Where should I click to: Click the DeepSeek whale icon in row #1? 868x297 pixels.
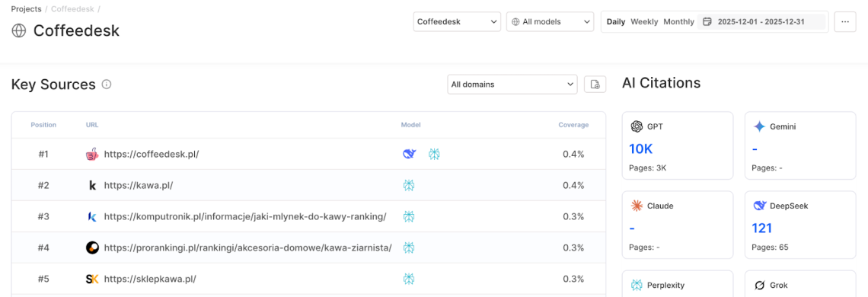click(409, 154)
